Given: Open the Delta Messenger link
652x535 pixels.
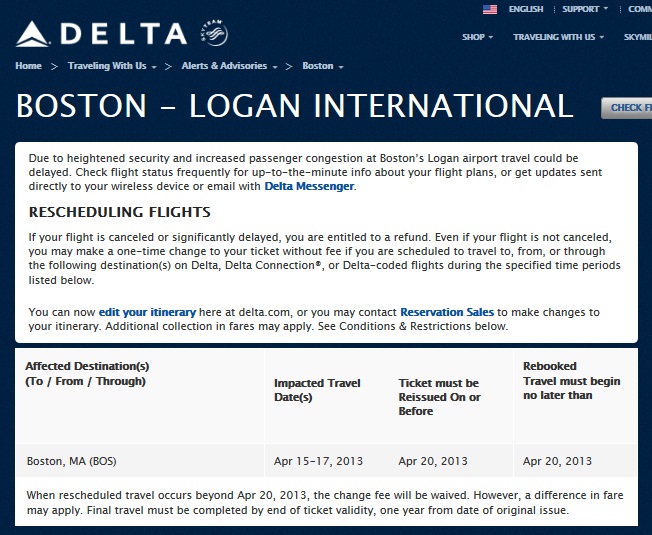Looking at the screenshot, I should [x=309, y=186].
